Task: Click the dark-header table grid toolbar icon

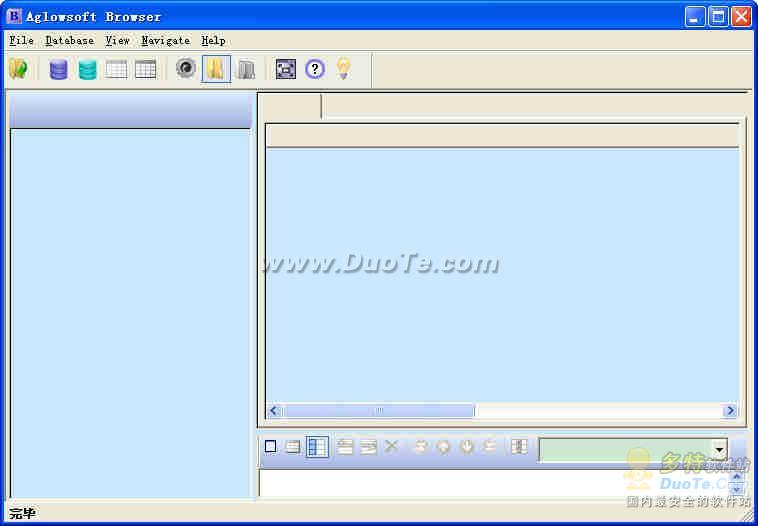Action: [146, 69]
